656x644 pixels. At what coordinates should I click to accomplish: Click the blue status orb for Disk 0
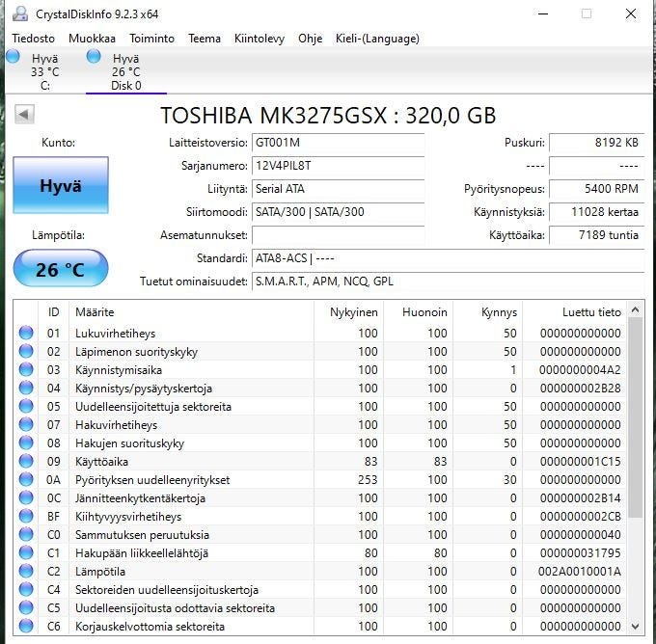click(x=94, y=57)
